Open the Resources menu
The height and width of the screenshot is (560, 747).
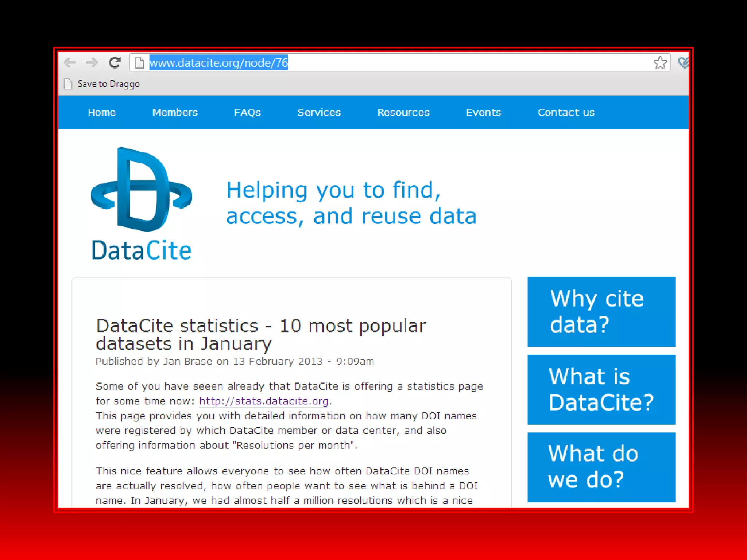(x=403, y=112)
